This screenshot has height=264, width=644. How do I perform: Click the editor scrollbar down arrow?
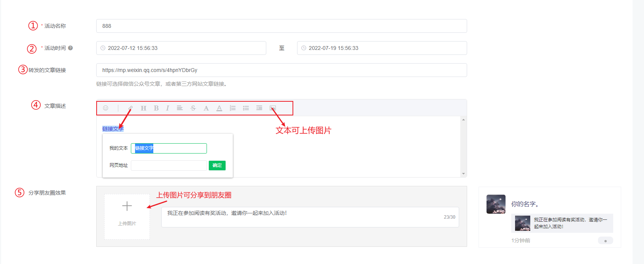(463, 174)
